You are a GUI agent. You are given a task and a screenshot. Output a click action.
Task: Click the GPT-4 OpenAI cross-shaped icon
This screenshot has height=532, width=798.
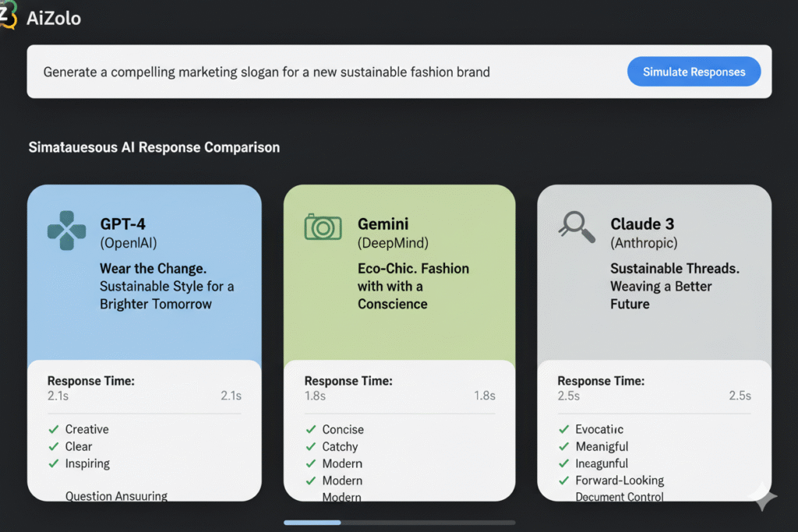click(66, 231)
